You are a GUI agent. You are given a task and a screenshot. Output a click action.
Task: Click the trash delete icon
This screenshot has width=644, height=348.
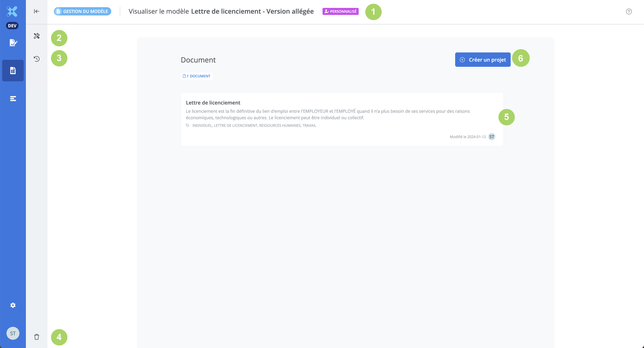(x=37, y=337)
